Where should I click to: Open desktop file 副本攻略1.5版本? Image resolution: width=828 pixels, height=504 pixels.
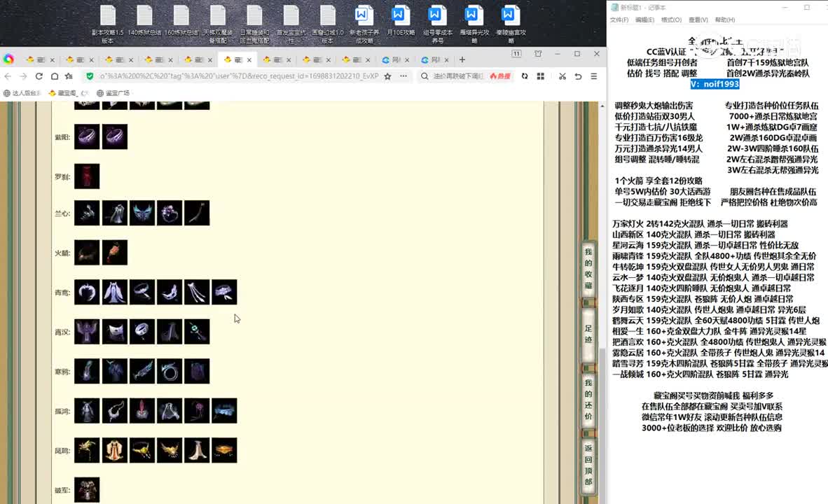[x=108, y=24]
